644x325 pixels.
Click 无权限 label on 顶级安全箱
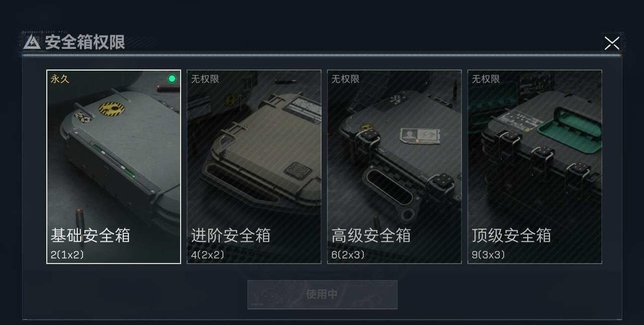pyautogui.click(x=486, y=79)
